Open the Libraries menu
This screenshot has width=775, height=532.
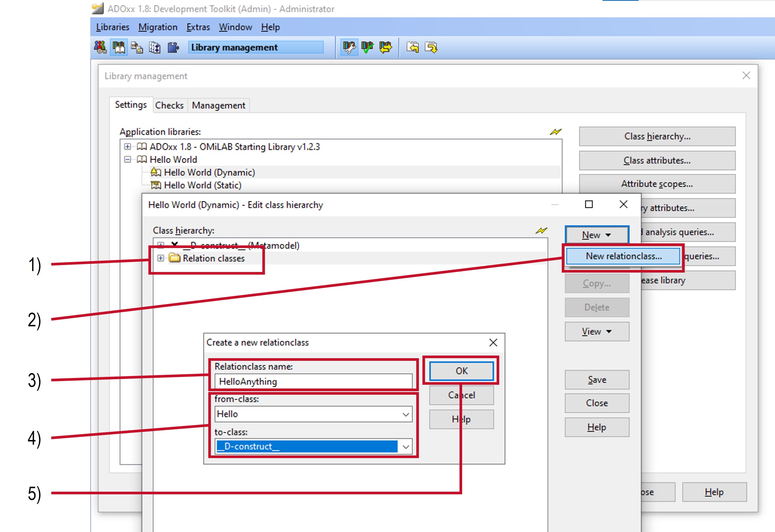pos(112,27)
